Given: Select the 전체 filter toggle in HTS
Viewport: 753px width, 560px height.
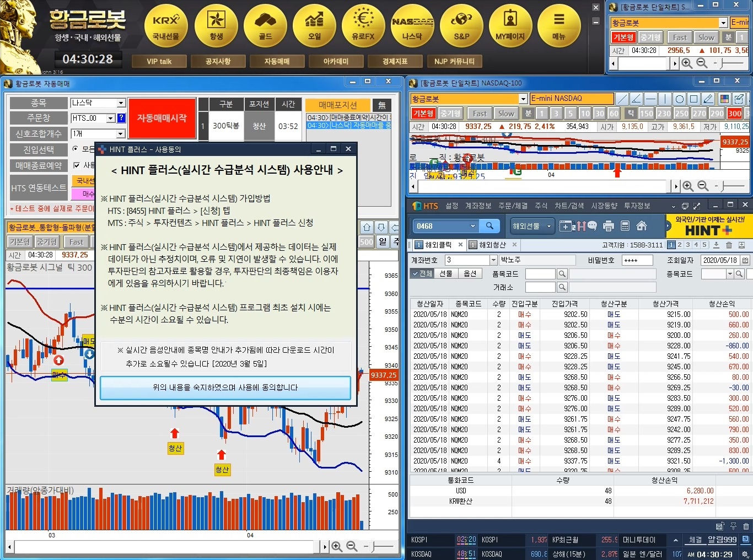Looking at the screenshot, I should [x=422, y=274].
